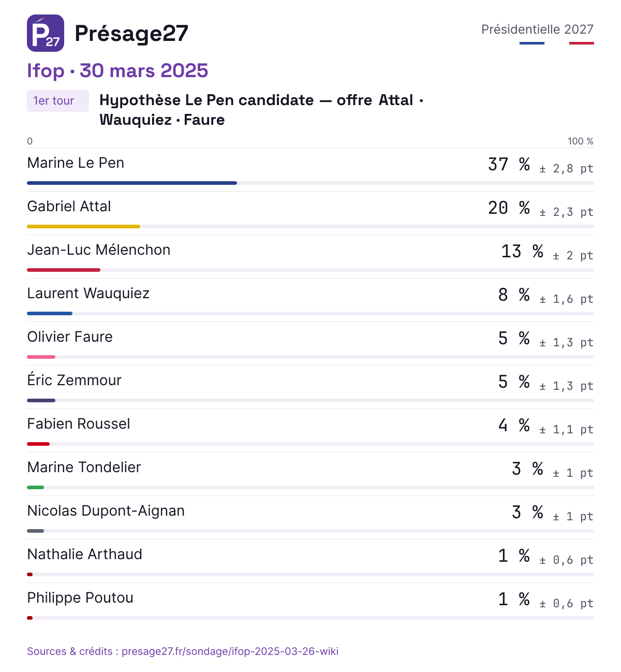Click Jean-Luc Mélenchon's red bar
Screen dimensions: 621x672
pos(64,270)
